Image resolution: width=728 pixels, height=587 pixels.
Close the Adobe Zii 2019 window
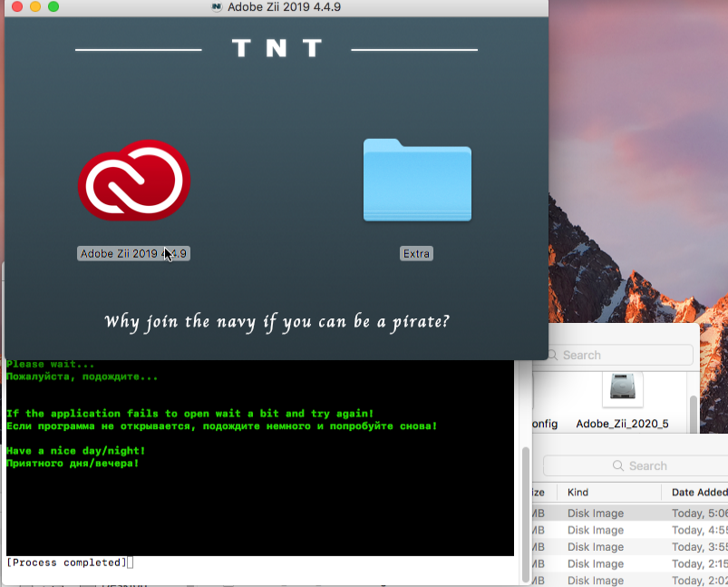[17, 6]
